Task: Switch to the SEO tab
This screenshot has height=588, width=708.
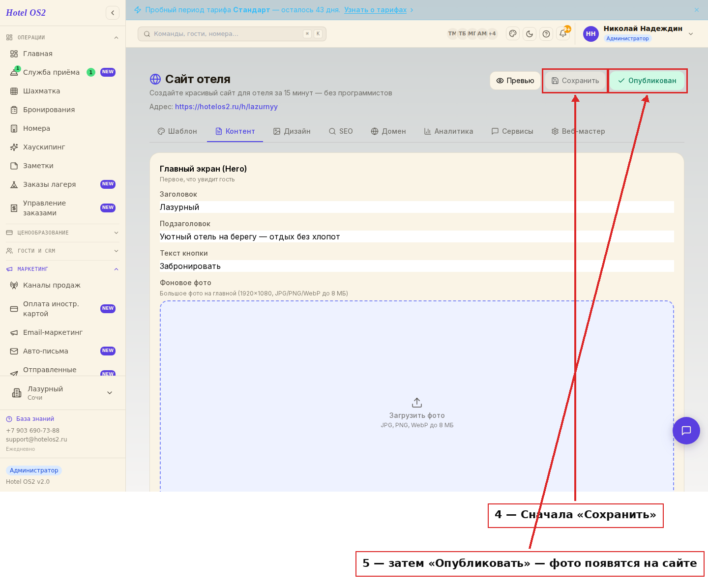Action: point(341,131)
